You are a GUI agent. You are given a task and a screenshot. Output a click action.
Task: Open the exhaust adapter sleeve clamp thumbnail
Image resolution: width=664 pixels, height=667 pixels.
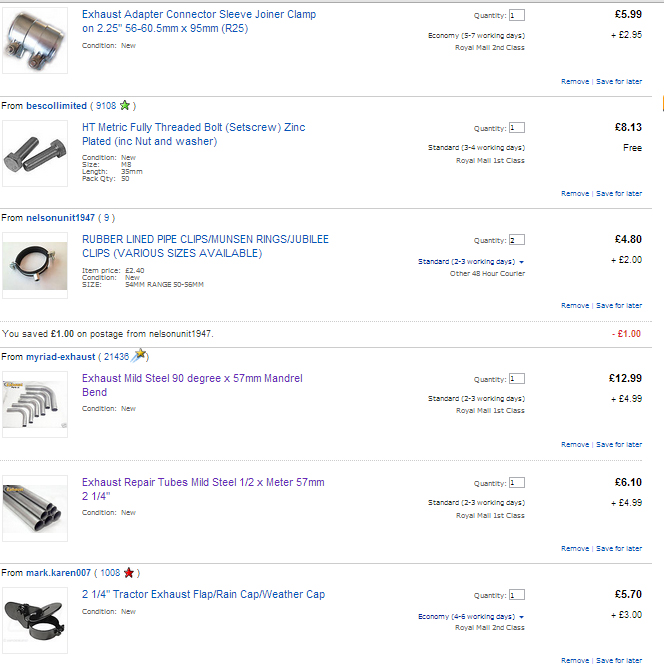35,40
